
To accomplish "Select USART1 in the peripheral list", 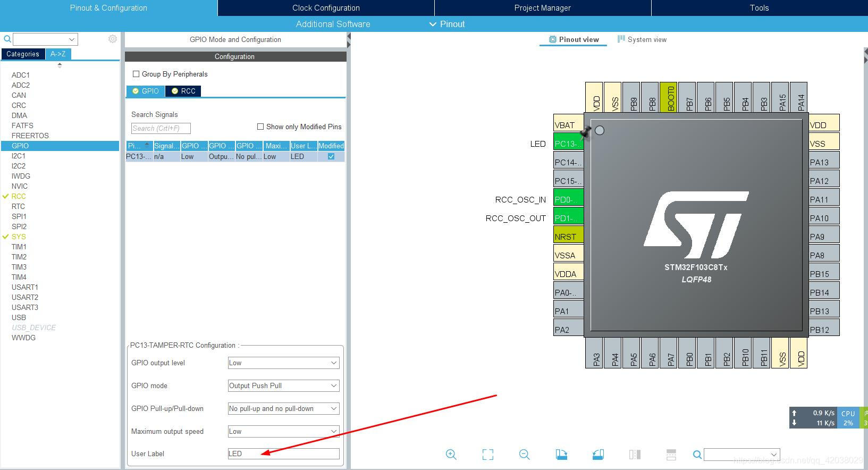I will [x=25, y=287].
